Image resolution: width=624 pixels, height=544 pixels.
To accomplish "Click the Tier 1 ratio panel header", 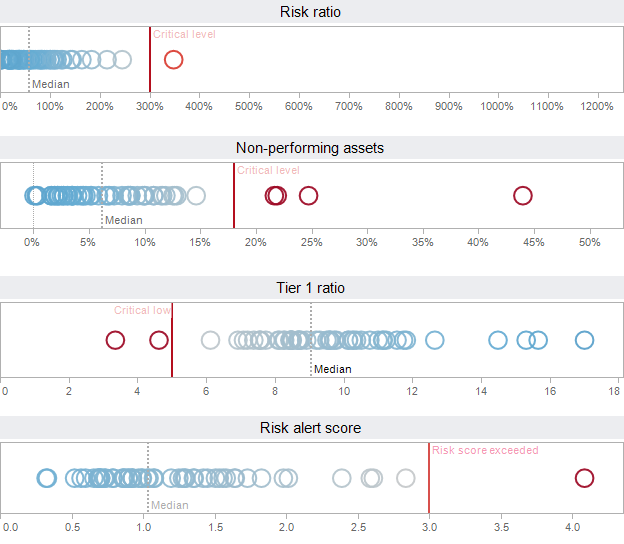I will [312, 288].
